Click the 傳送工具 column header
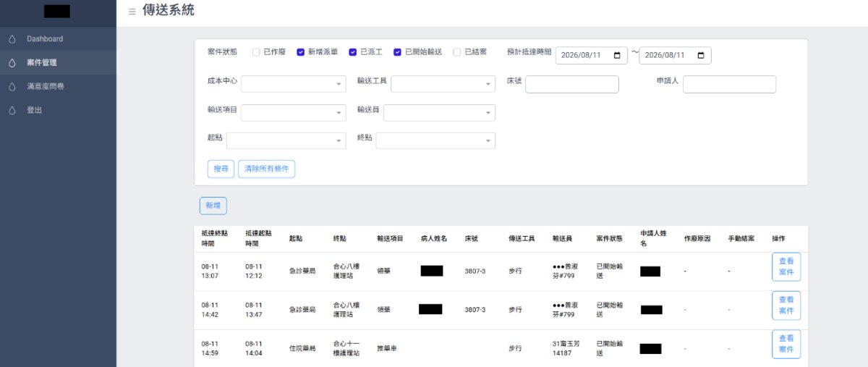The width and height of the screenshot is (868, 367). [x=522, y=238]
